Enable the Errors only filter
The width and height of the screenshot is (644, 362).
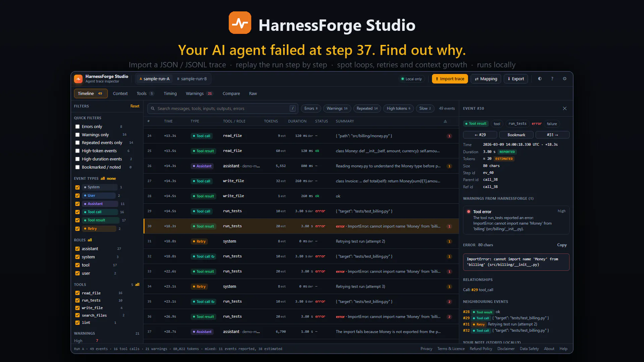(77, 127)
